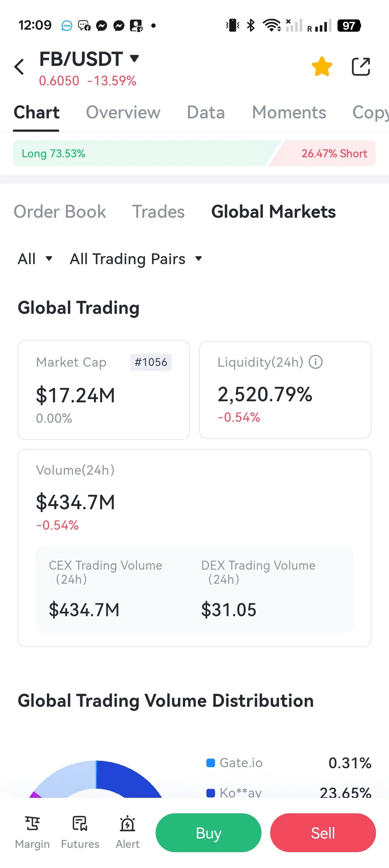The image size is (389, 868).
Task: Open the Trades tab
Action: pos(158,212)
